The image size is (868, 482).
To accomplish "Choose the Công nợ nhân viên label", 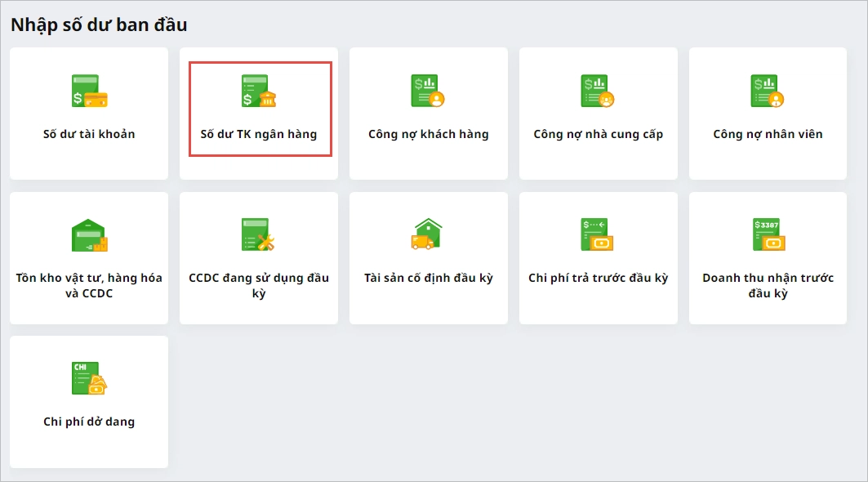I will 768,134.
